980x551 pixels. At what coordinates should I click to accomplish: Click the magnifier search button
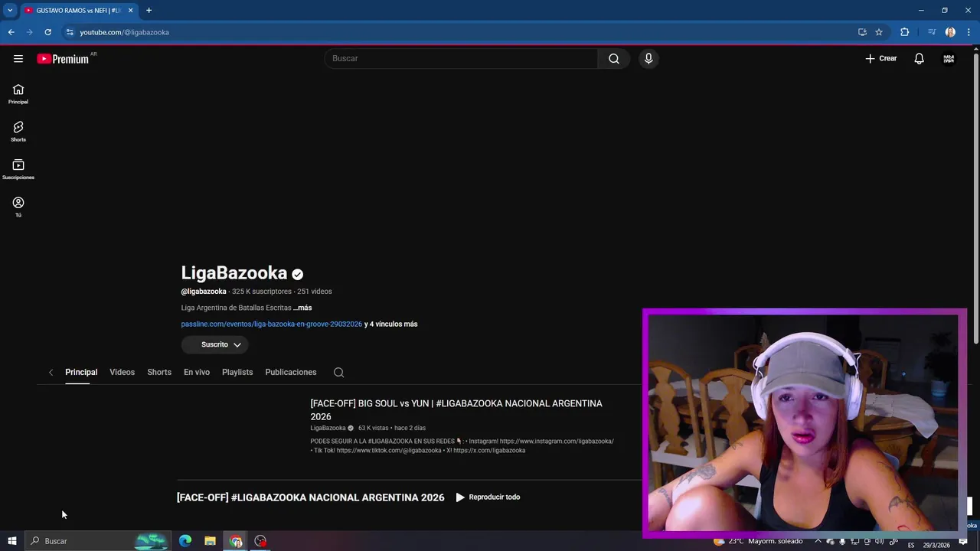614,58
